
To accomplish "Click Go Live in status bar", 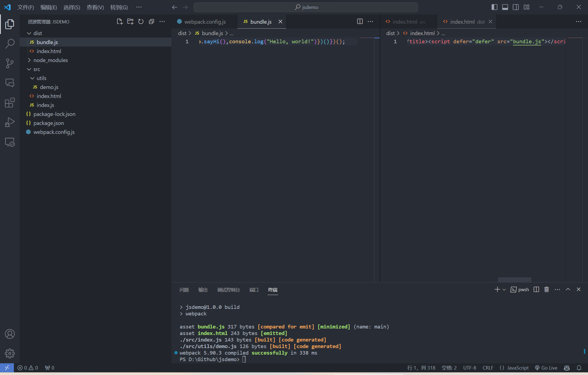I will pos(546,368).
